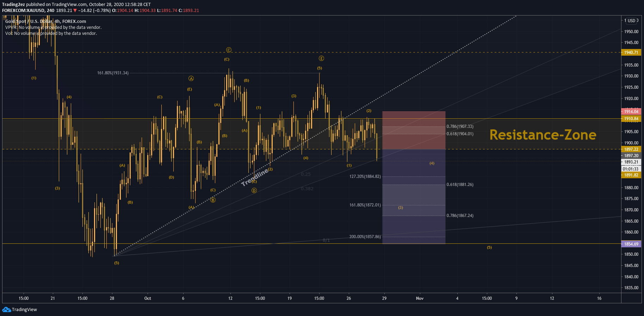644x316 pixels.
Task: Click the circled D wave label
Action: point(254,191)
